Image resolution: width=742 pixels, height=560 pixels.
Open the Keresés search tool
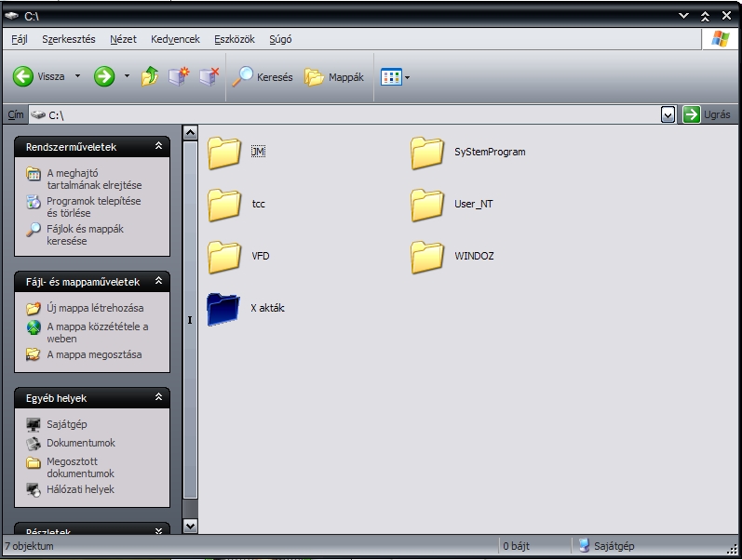[x=263, y=76]
